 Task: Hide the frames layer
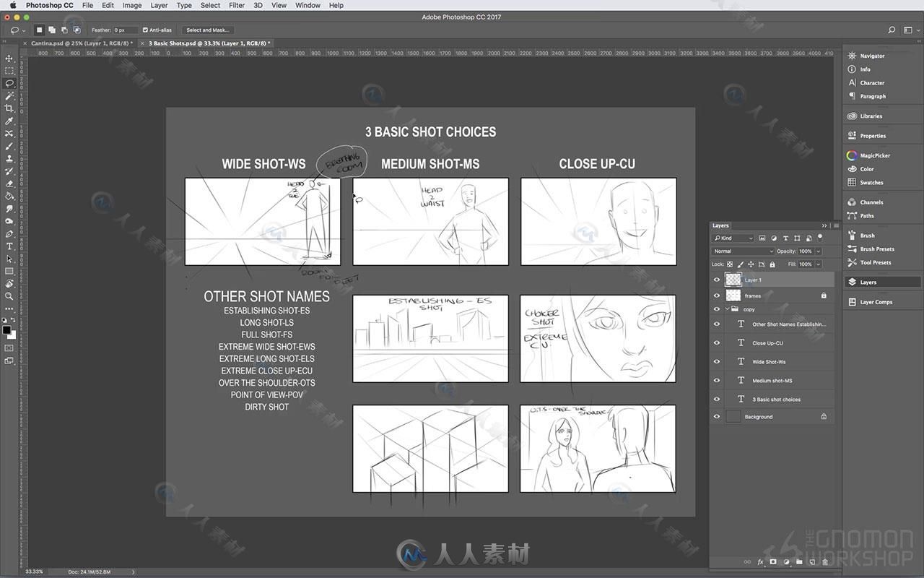click(x=717, y=296)
